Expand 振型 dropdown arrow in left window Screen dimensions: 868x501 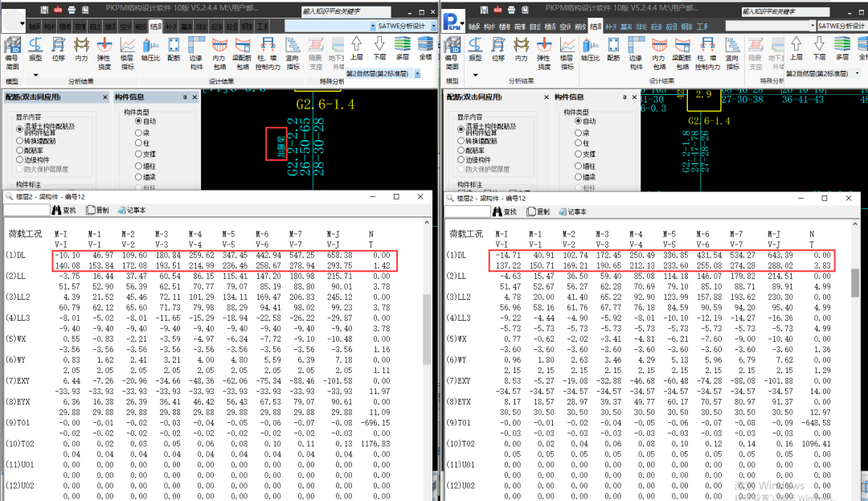tap(35, 75)
